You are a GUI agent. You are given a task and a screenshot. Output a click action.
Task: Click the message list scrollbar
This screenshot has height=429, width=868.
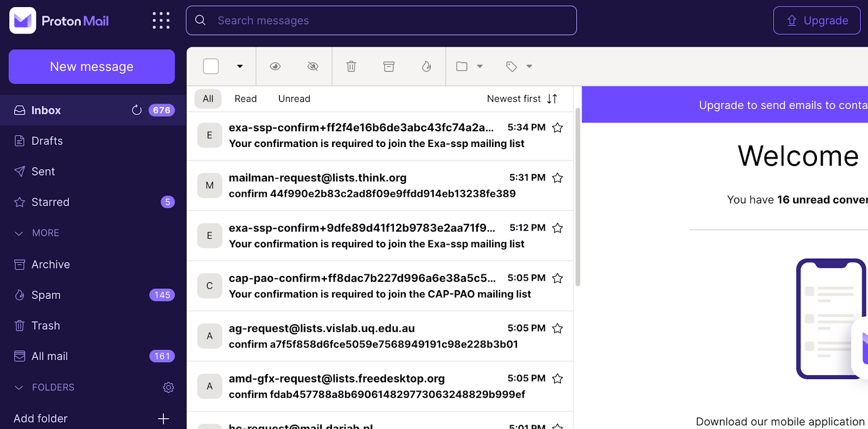coord(578,196)
